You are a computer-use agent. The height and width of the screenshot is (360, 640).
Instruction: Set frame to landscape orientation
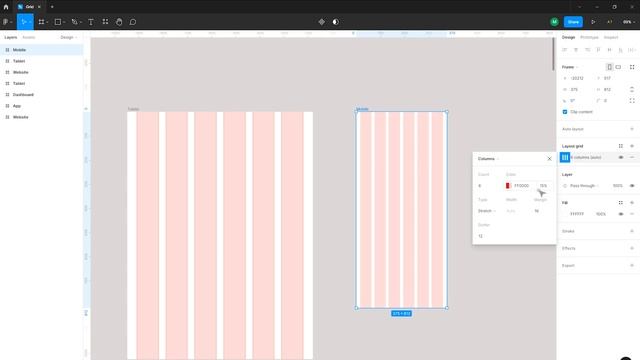(x=618, y=67)
